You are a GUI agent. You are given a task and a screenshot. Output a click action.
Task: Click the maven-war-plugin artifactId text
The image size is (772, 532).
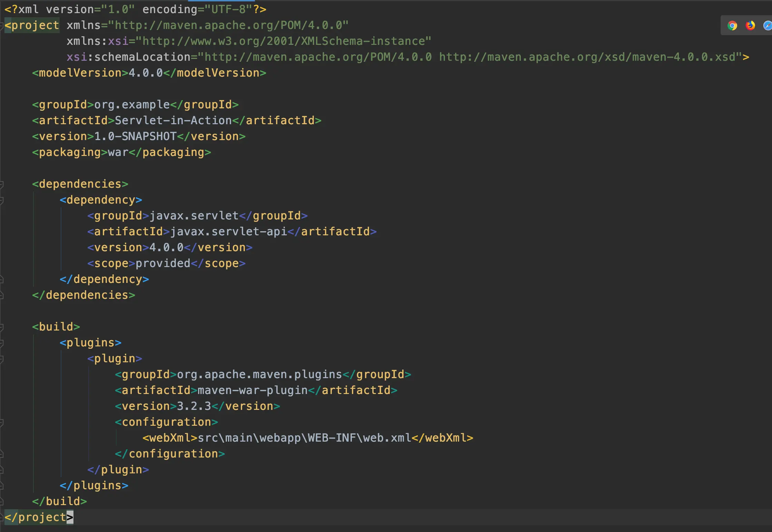point(252,391)
